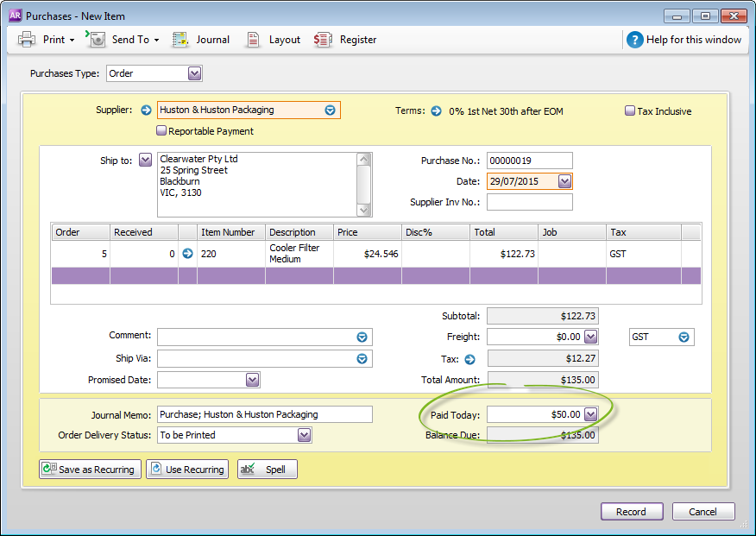Click the Journal toolbar icon
756x536 pixels.
click(180, 40)
